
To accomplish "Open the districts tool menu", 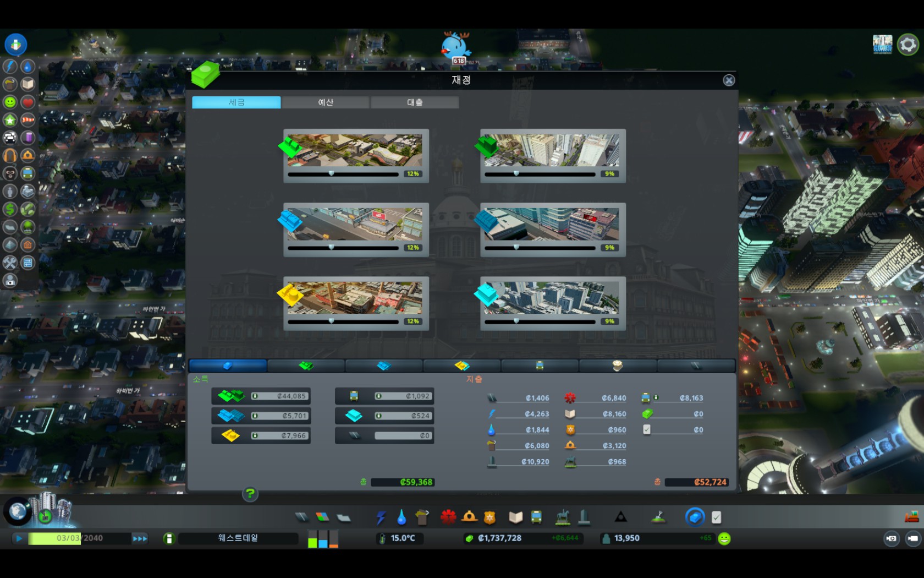I will [344, 517].
